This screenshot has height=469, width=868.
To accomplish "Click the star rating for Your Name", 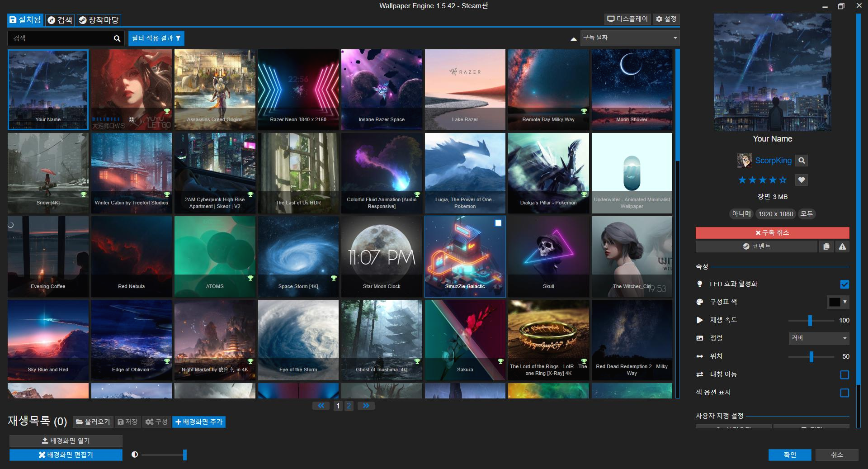I will point(763,180).
